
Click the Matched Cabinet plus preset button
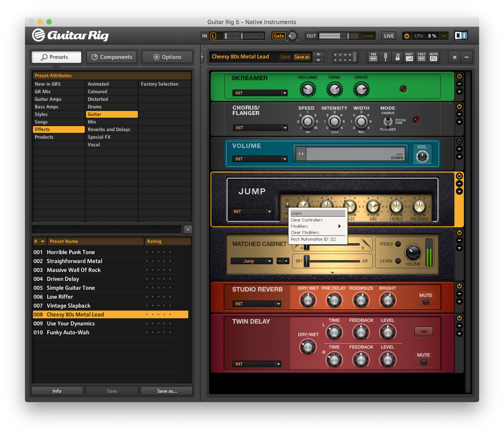tap(286, 261)
